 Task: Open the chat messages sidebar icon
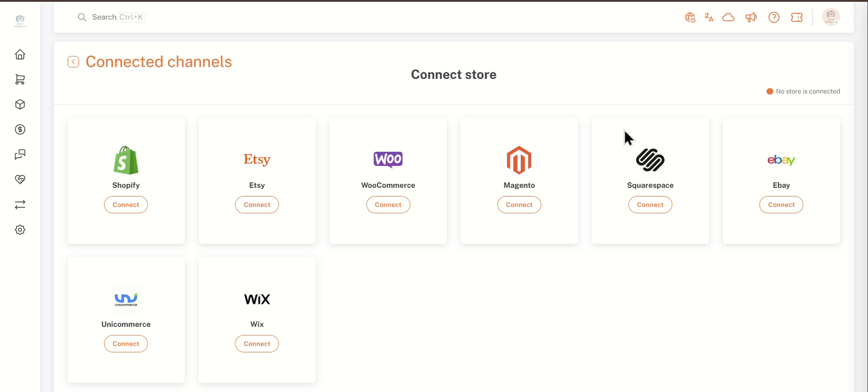coord(20,155)
